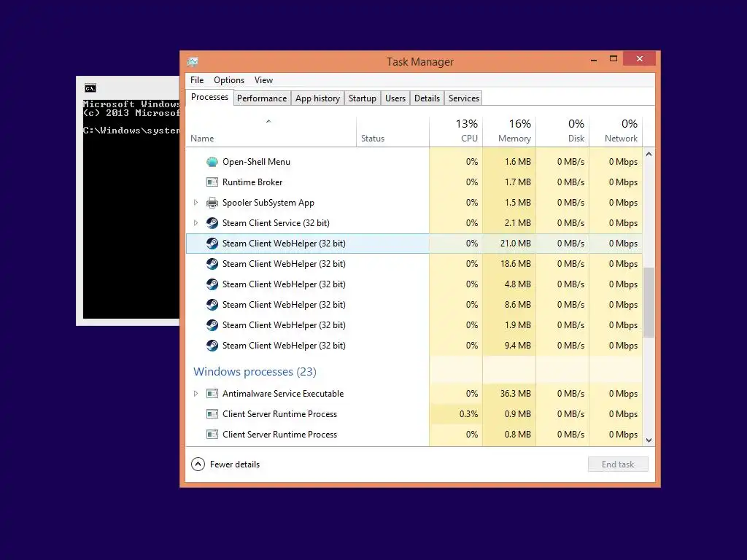Image resolution: width=747 pixels, height=560 pixels.
Task: Click the Open-Shell Menu shell icon
Action: pyautogui.click(x=212, y=162)
